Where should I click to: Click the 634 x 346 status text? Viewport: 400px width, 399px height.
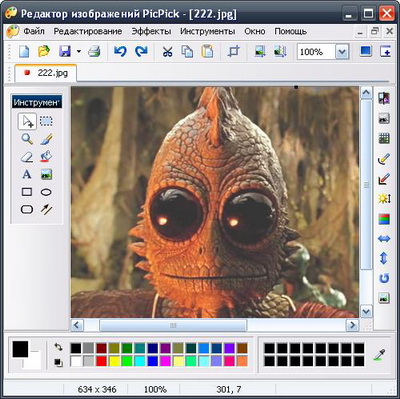point(97,389)
